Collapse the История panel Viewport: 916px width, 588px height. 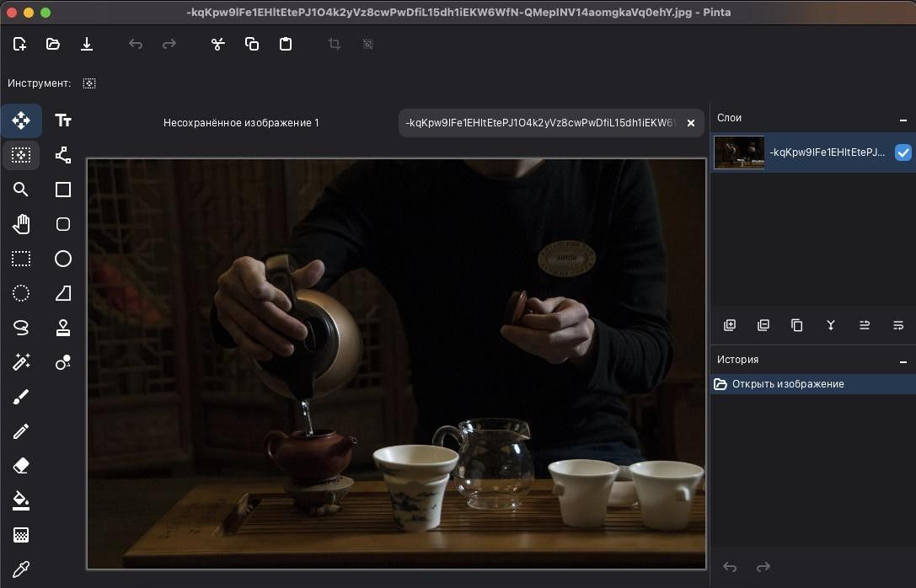click(903, 361)
